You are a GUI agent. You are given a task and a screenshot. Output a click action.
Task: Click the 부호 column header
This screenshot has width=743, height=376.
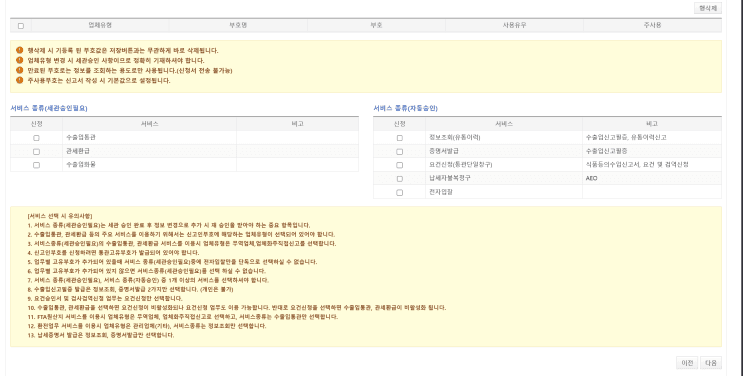376,26
